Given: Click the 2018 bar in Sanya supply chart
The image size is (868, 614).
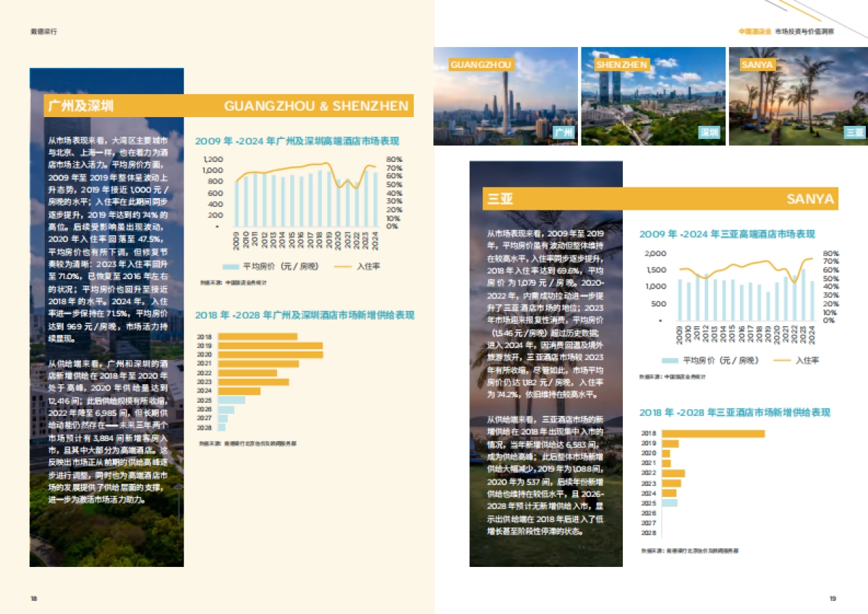Looking at the screenshot, I should click(x=712, y=434).
